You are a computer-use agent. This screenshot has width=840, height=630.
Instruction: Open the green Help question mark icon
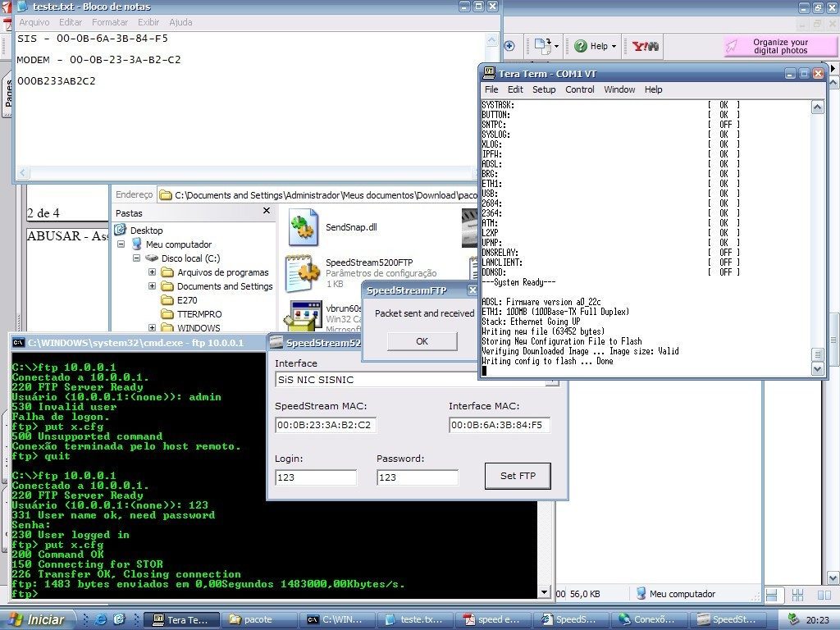click(x=580, y=46)
